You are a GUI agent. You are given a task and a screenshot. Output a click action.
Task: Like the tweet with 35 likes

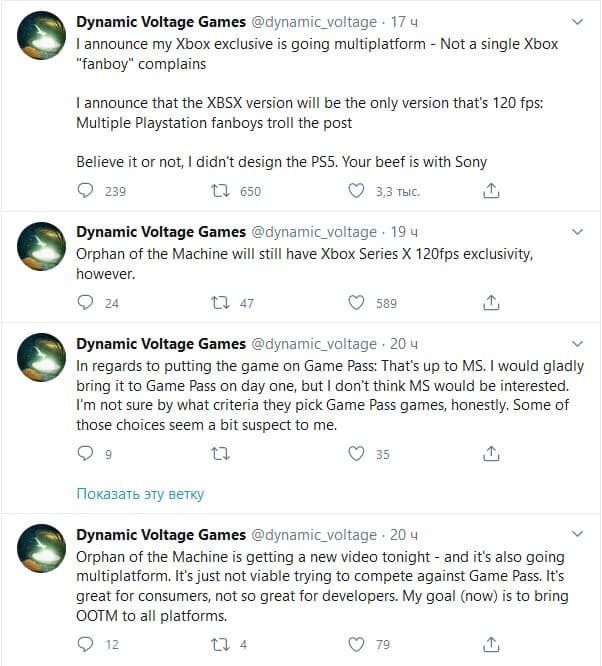(356, 454)
